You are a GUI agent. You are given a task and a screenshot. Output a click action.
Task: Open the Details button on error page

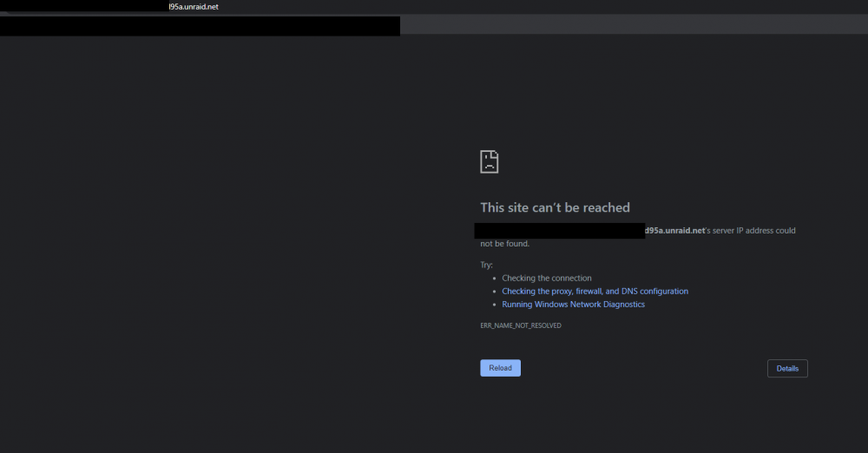tap(787, 368)
